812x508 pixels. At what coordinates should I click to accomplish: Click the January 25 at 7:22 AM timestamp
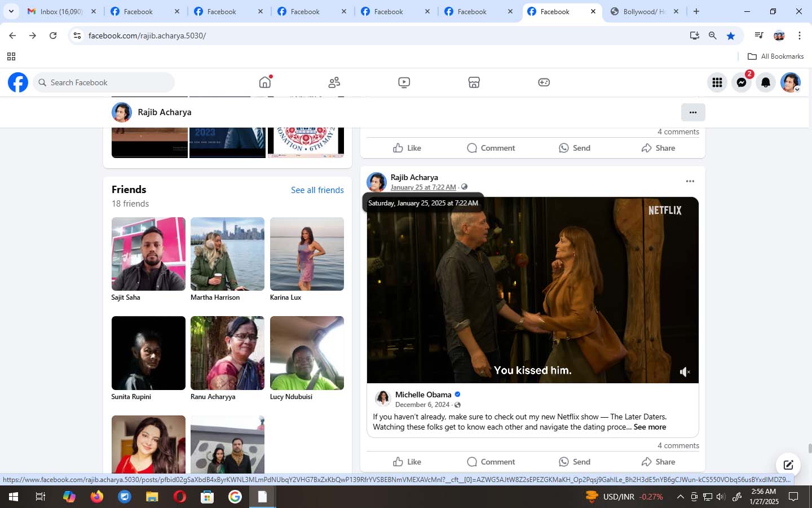423,187
